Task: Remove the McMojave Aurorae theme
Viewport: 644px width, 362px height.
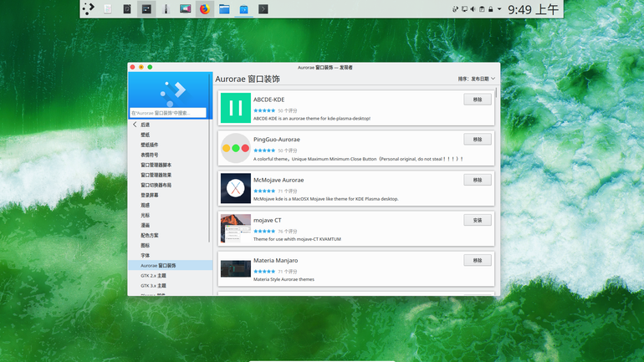Action: coord(478,181)
